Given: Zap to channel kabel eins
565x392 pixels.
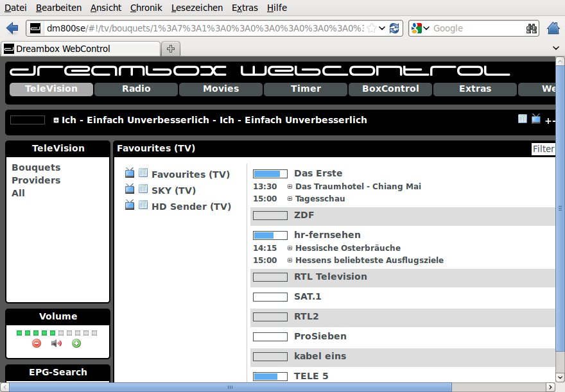Looking at the screenshot, I should (x=320, y=356).
